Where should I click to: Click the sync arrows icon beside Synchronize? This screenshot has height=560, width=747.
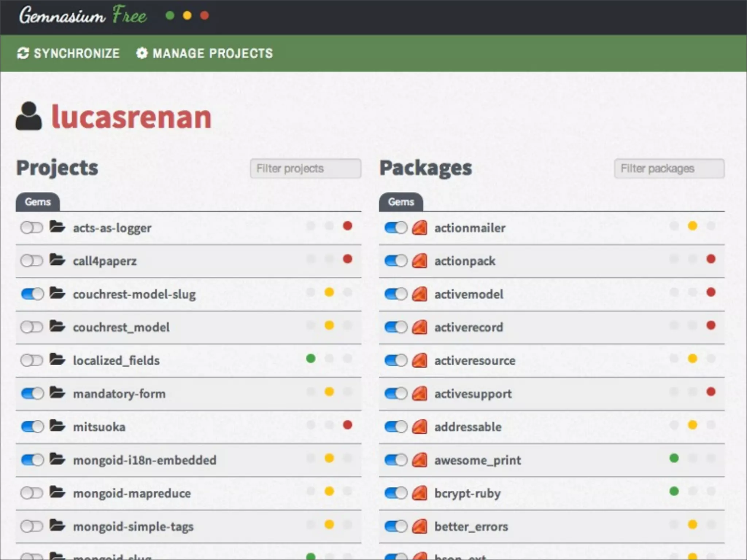23,53
